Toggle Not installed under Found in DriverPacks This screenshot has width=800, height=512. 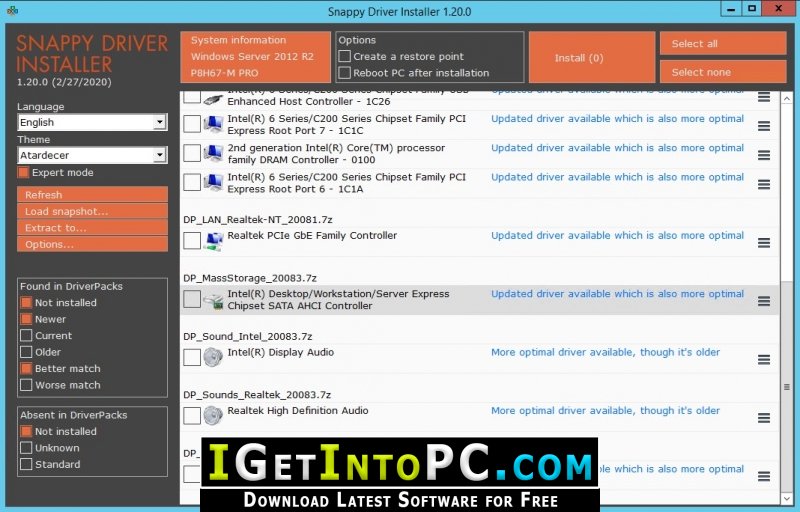tap(26, 302)
